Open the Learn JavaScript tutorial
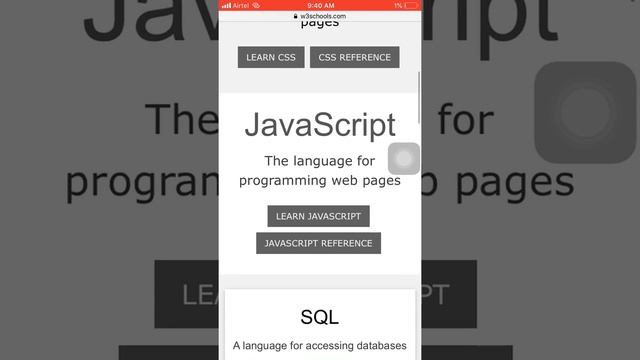This screenshot has height=360, width=640. [318, 216]
